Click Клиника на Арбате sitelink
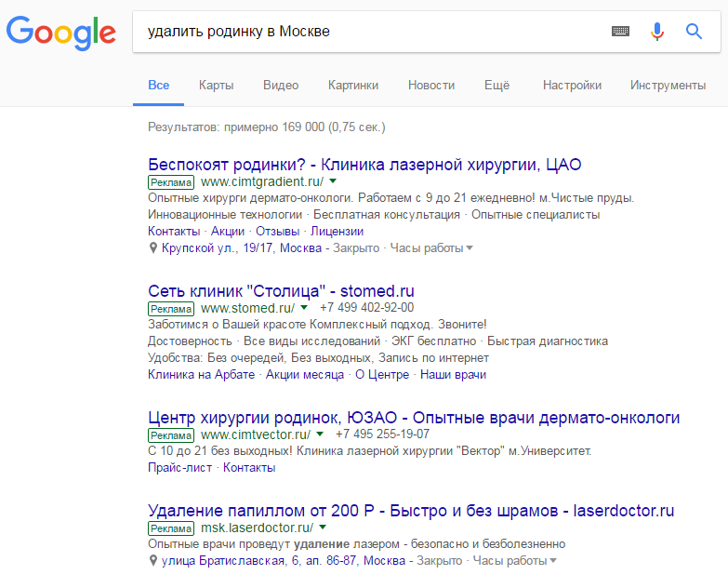This screenshot has height=588, width=728. tap(201, 374)
